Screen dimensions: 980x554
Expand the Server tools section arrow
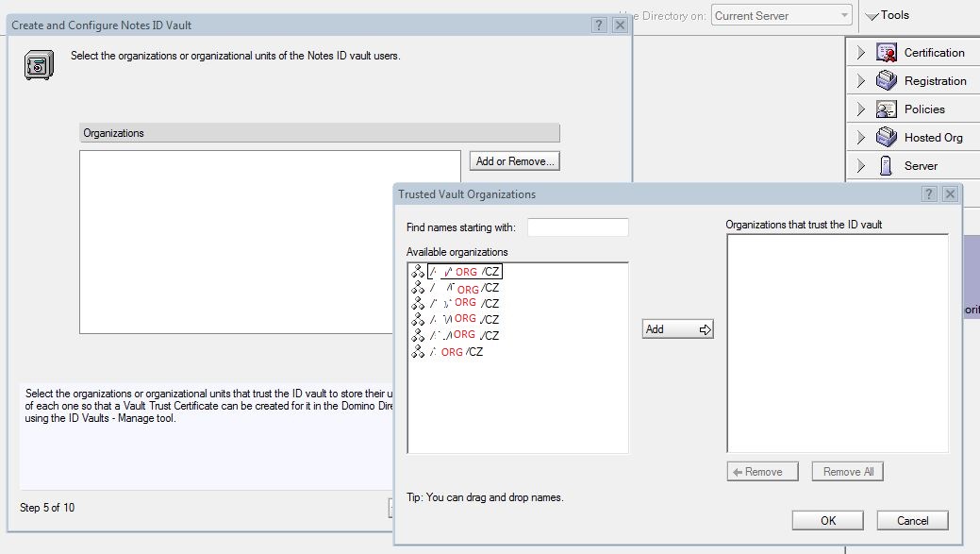(860, 166)
